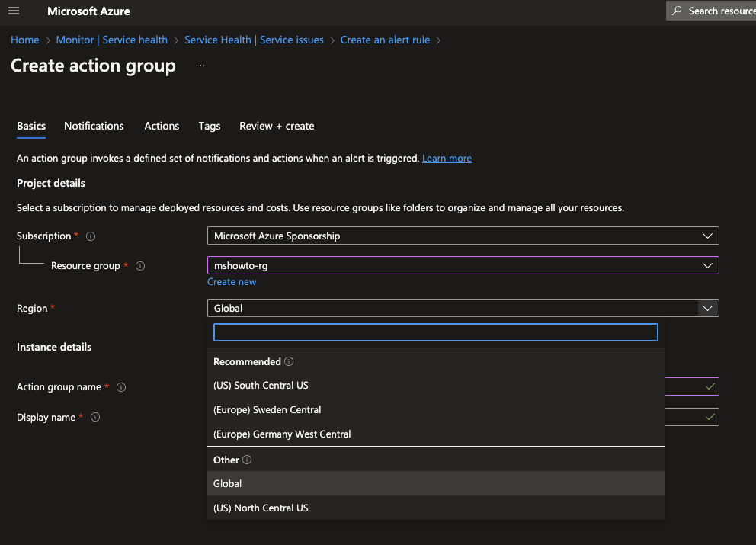Click the Microsoft Azure portal title
The image size is (756, 545).
tap(88, 11)
